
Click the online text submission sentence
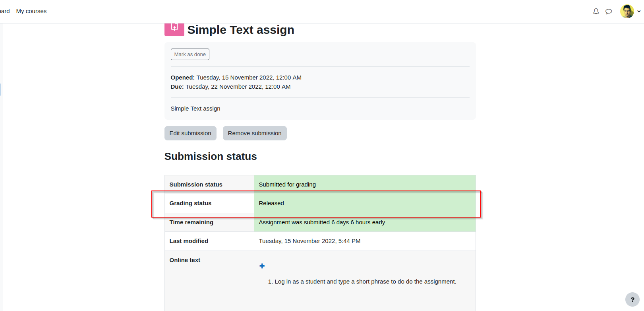(x=365, y=282)
